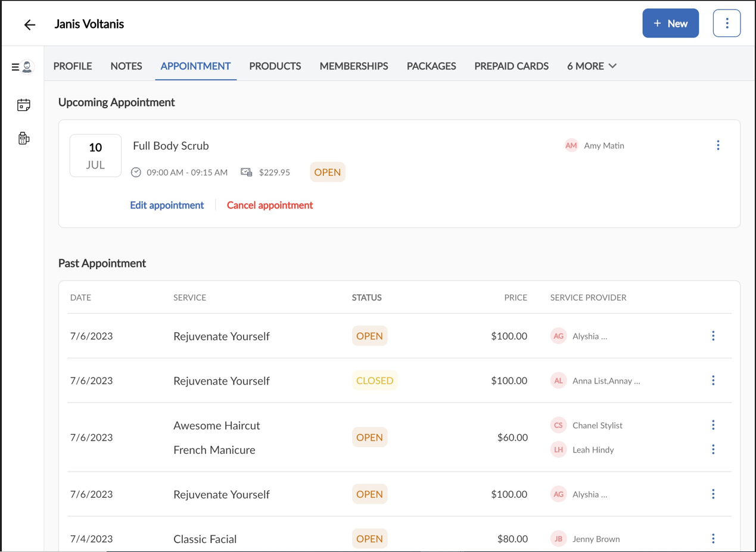Open the point-of-sale register icon in sidebar
The width and height of the screenshot is (756, 552).
point(24,138)
